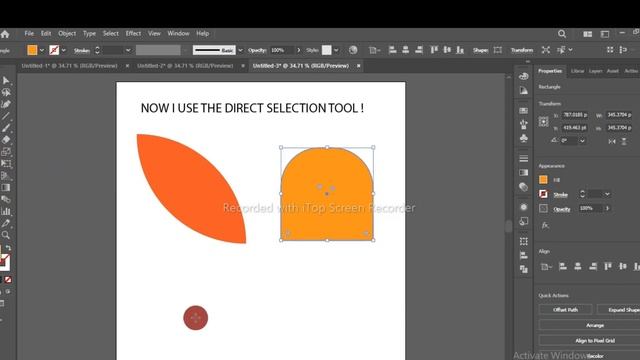Click horizontal align center in the control bar
Screen dimensions: 640x360
click(x=406, y=50)
